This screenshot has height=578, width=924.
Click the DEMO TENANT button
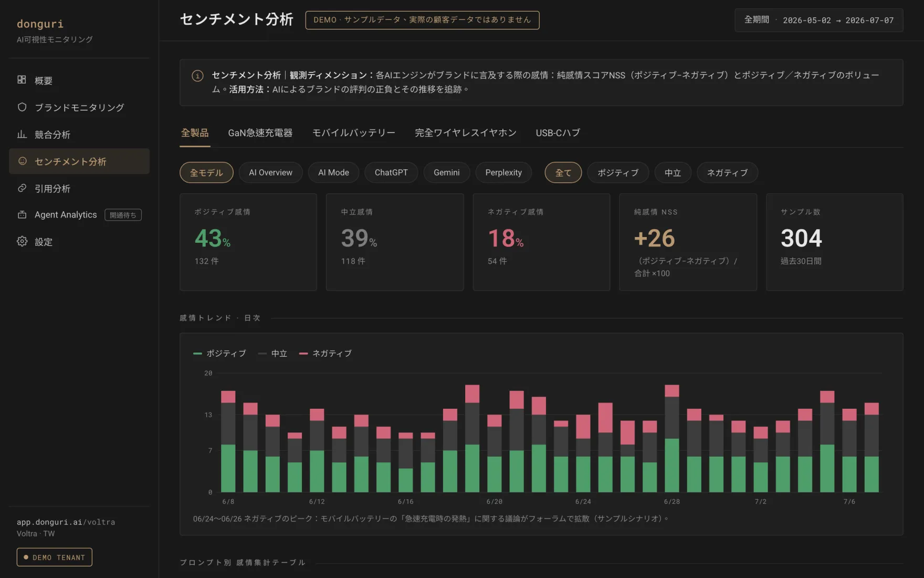point(54,557)
